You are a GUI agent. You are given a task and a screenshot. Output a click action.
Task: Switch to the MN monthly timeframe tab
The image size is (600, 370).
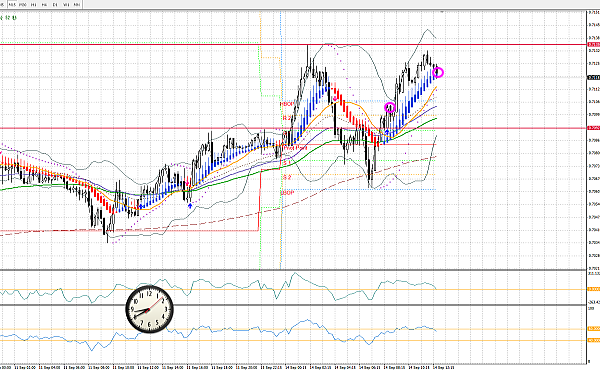77,5
